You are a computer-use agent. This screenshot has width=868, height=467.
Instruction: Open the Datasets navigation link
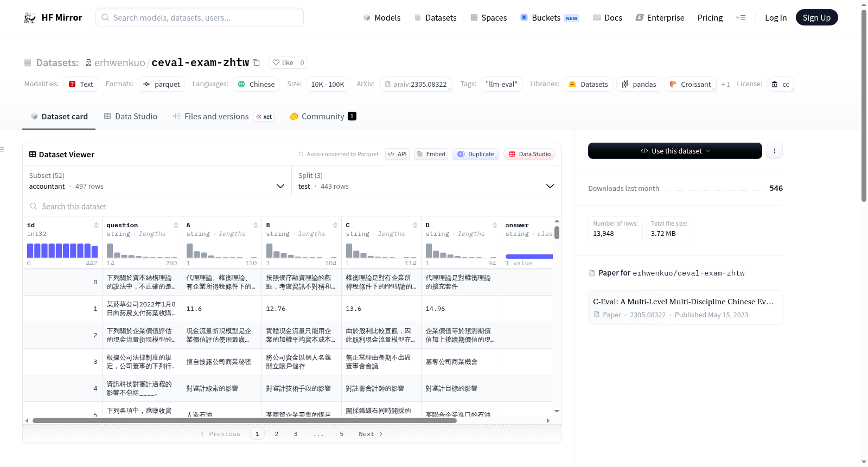[x=435, y=18]
